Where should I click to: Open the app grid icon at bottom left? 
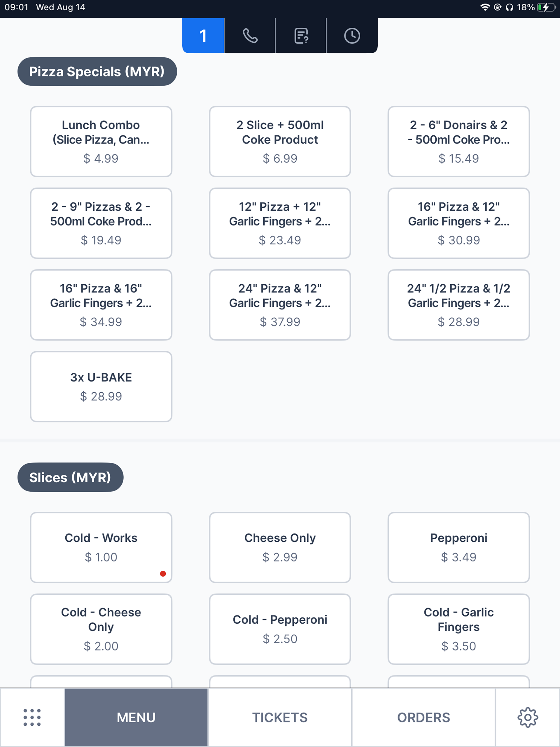pyautogui.click(x=31, y=717)
